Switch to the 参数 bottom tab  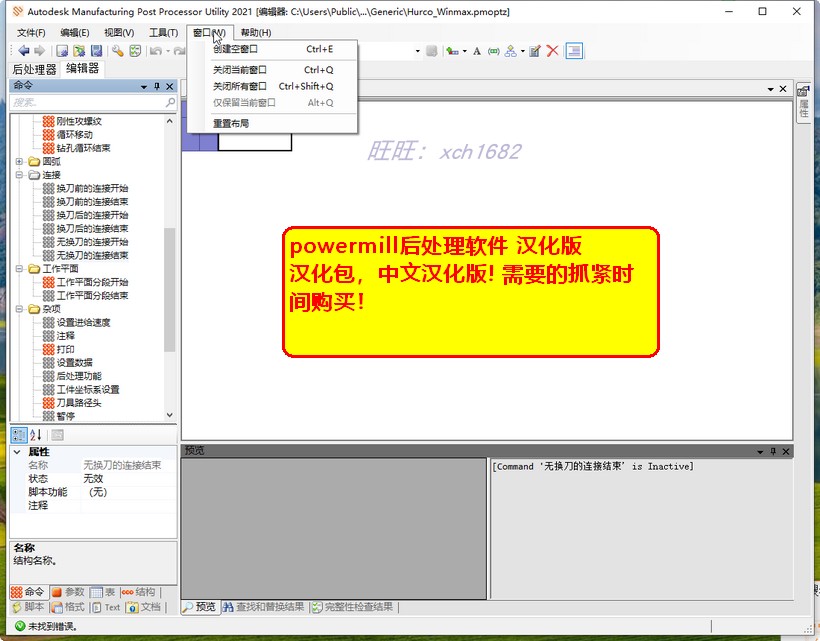pos(68,592)
